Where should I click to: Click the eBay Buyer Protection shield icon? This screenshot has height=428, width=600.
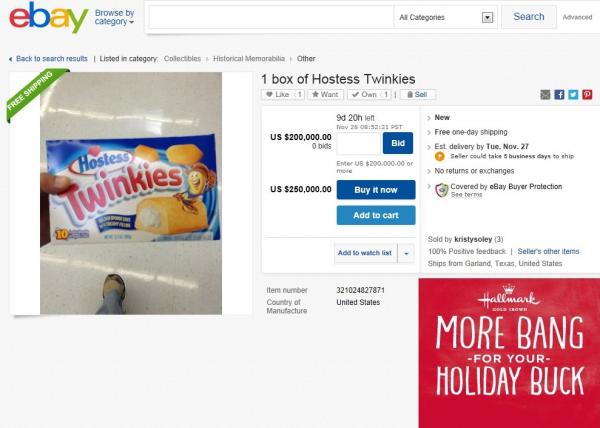click(442, 190)
